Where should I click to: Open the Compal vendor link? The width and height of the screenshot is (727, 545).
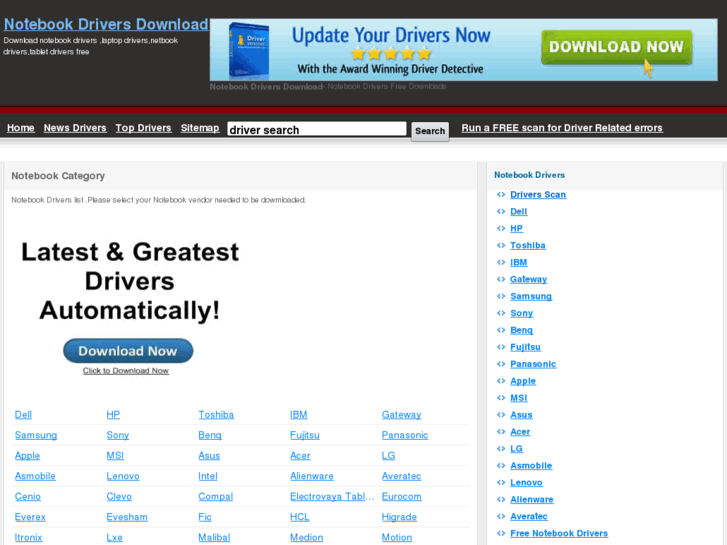click(216, 496)
